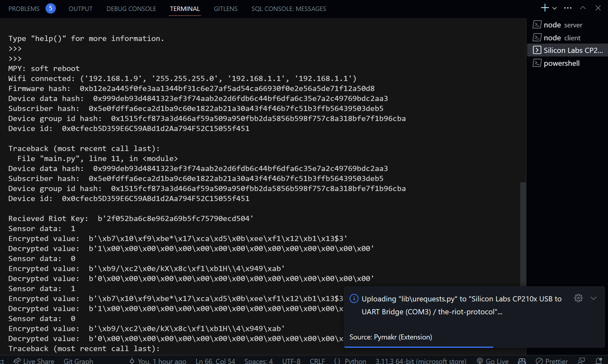Click the terminal icon beside Silicon Labs entry

point(537,50)
